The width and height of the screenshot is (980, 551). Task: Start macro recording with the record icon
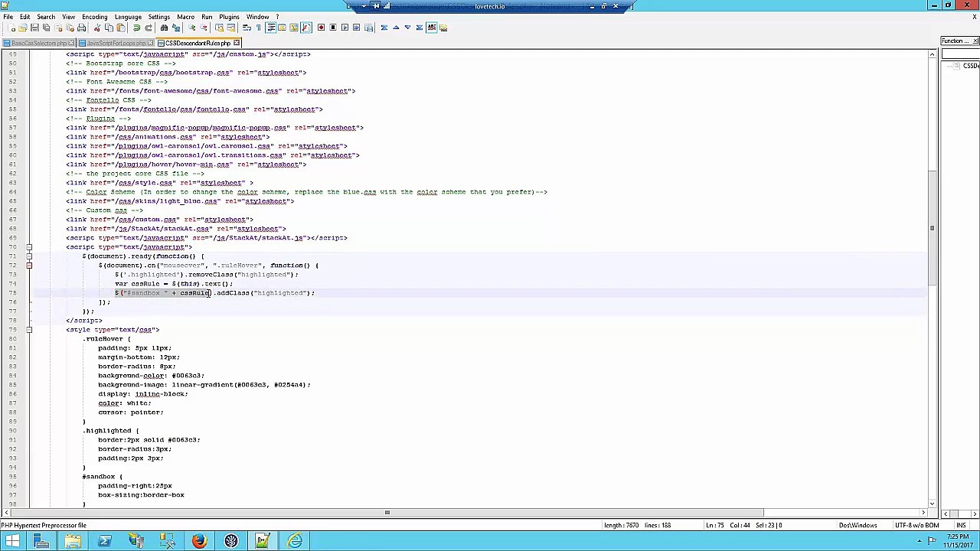[x=321, y=28]
